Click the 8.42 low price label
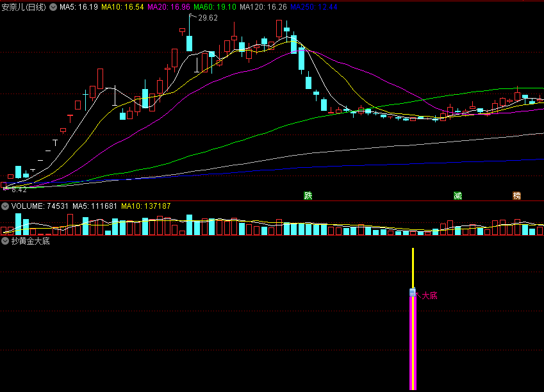Screen dimensions: 544x392 [19, 190]
